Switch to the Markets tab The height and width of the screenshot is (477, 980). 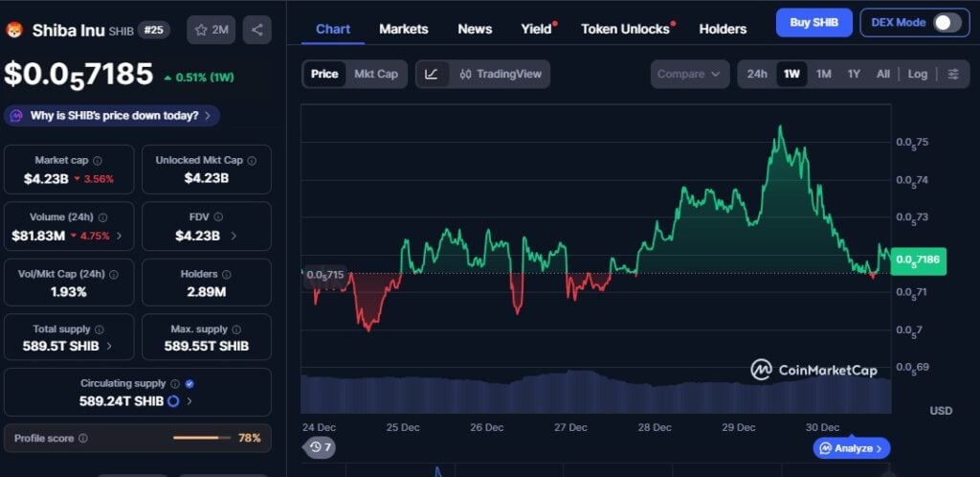coord(403,29)
